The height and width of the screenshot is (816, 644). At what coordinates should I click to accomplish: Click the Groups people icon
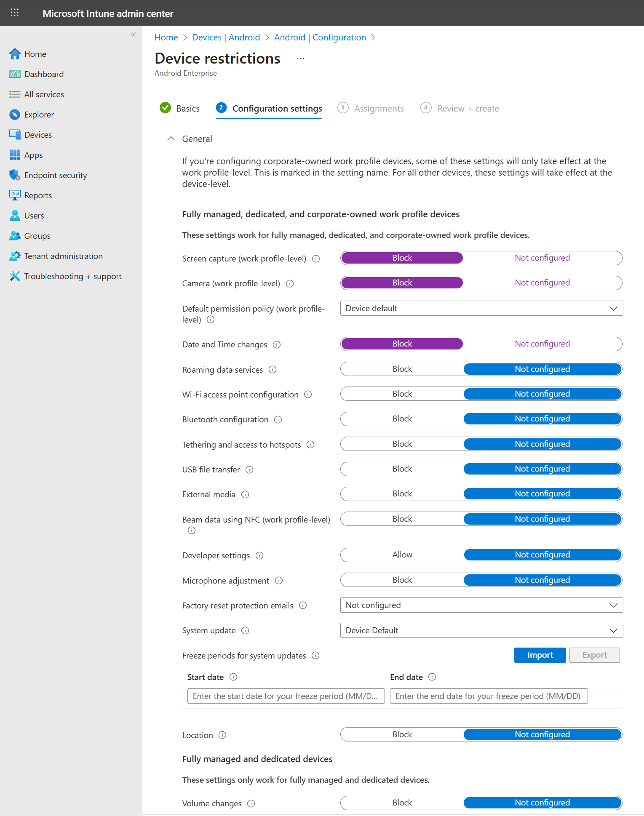coord(15,236)
